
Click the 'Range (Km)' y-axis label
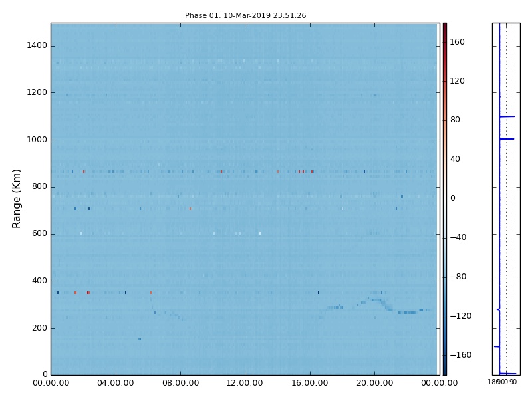(x=16, y=199)
